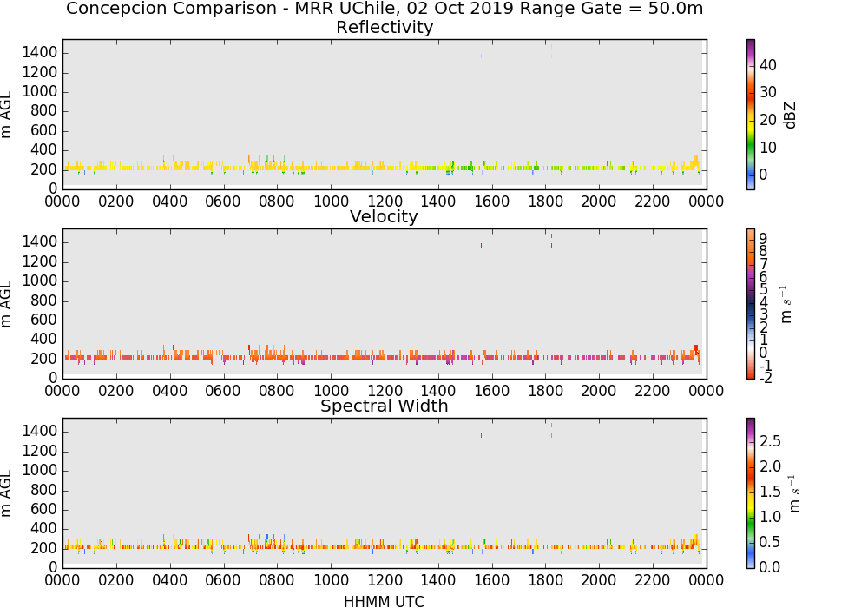Click the 800 height tick on Velocity panel
The image size is (868, 608).
[x=43, y=301]
